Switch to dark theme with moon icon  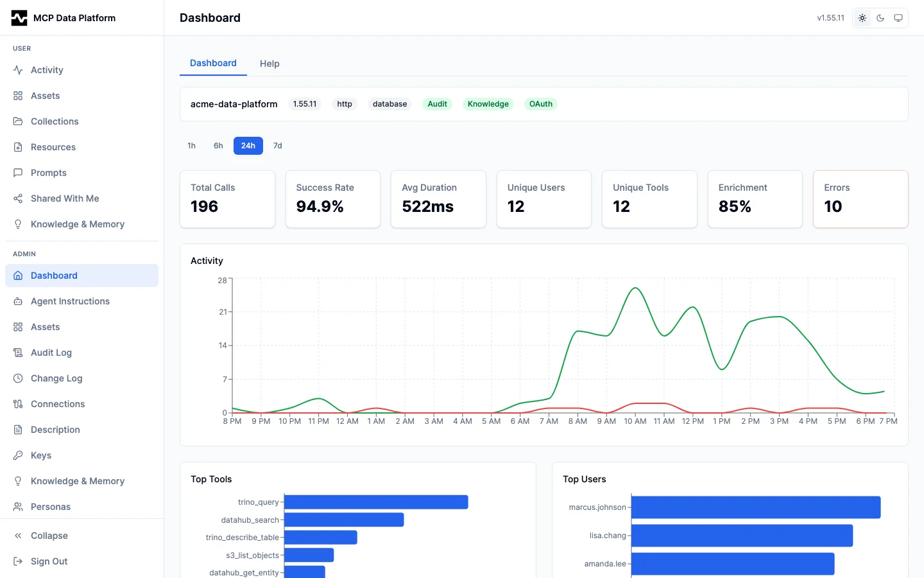pyautogui.click(x=880, y=18)
